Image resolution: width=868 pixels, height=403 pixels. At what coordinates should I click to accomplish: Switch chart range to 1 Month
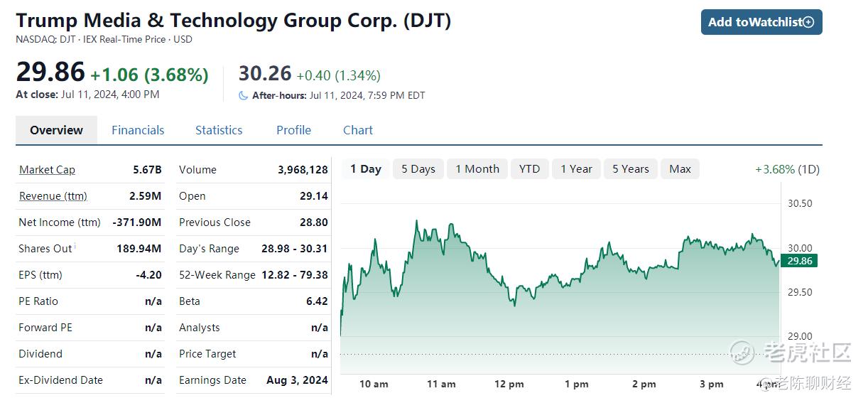[x=477, y=169]
